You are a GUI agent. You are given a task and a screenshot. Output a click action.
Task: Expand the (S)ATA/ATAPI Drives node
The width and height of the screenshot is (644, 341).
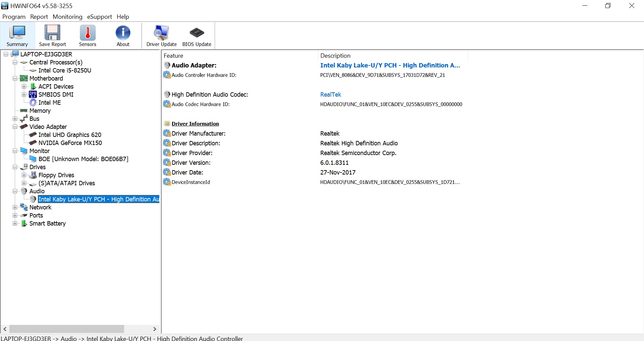(x=24, y=183)
